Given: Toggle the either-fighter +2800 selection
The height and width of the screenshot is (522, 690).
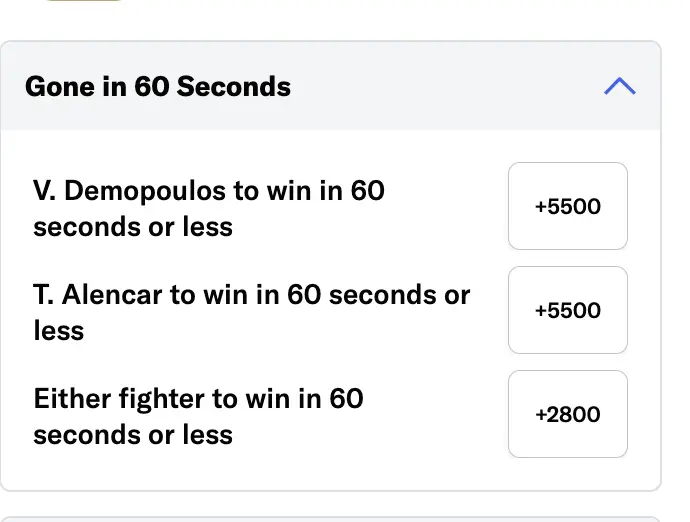Looking at the screenshot, I should pyautogui.click(x=567, y=414).
